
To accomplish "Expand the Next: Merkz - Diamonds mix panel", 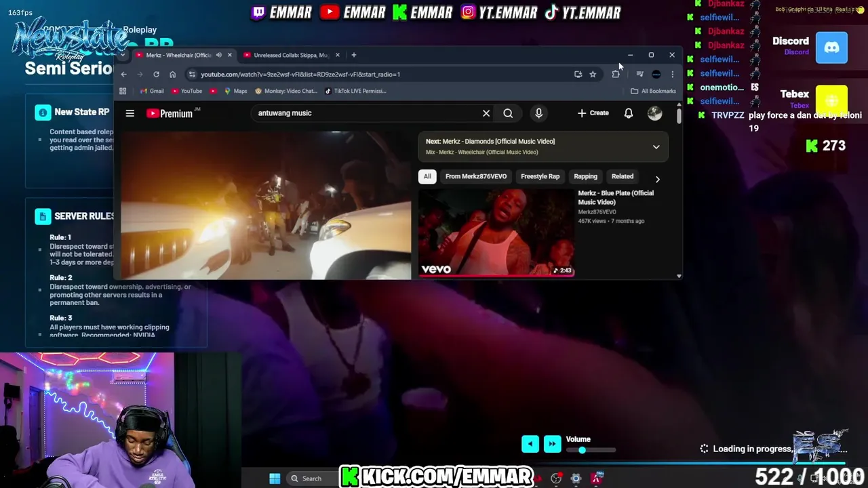I will [x=656, y=146].
